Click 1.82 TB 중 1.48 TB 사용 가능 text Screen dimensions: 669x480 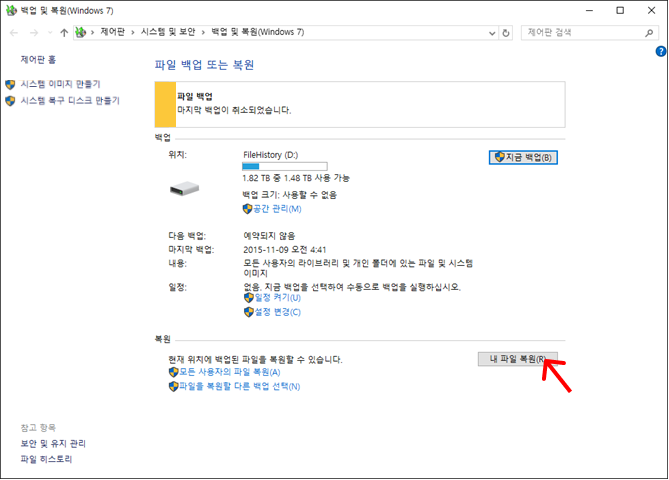[296, 178]
